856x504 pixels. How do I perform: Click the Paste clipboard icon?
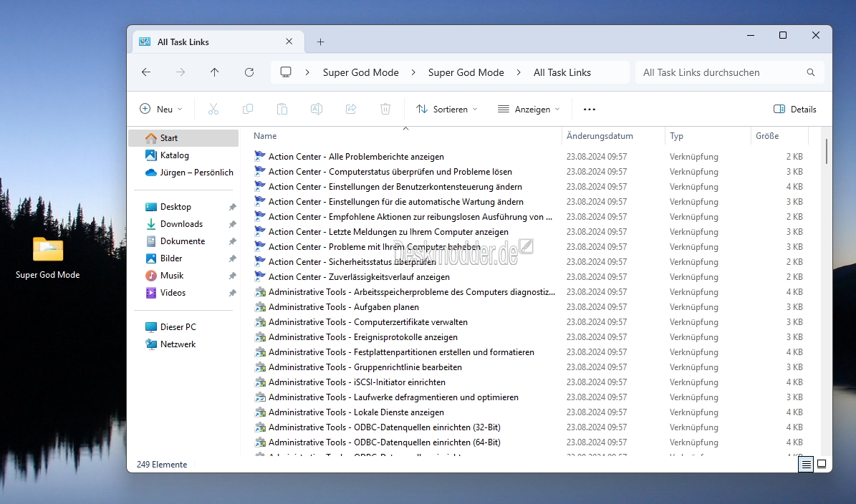click(x=282, y=109)
